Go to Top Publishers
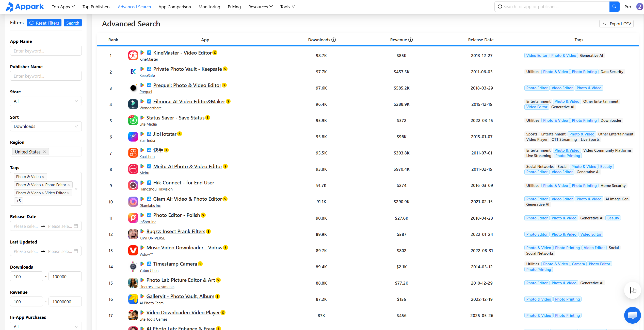 96,7
